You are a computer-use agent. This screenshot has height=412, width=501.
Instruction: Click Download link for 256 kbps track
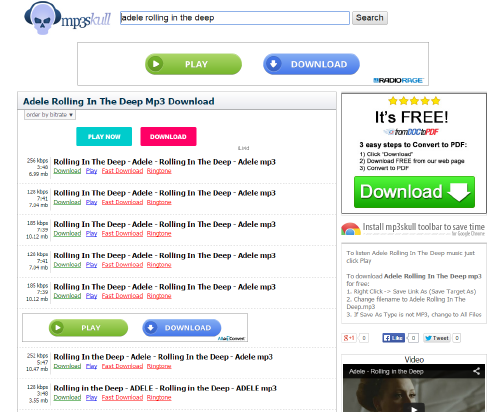[x=67, y=171]
